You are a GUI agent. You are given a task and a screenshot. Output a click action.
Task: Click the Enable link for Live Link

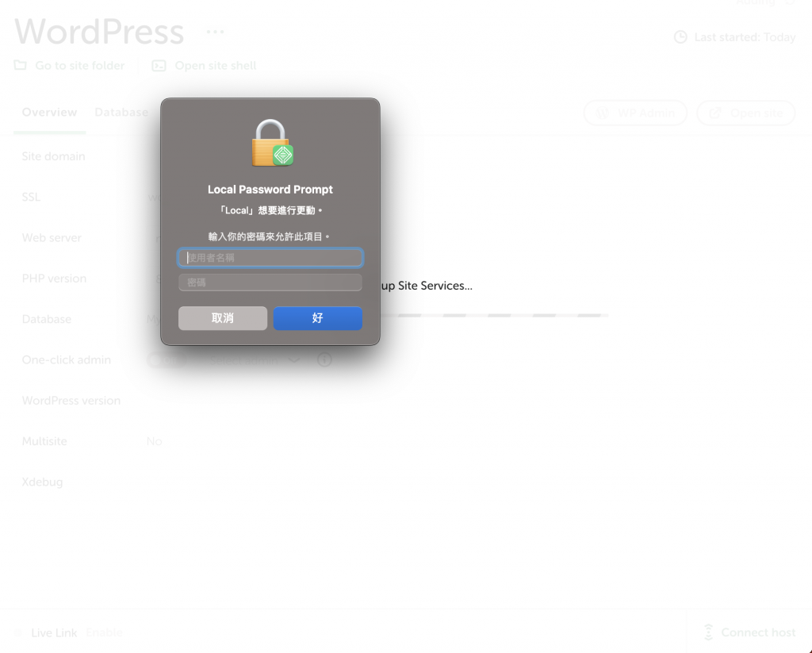104,633
